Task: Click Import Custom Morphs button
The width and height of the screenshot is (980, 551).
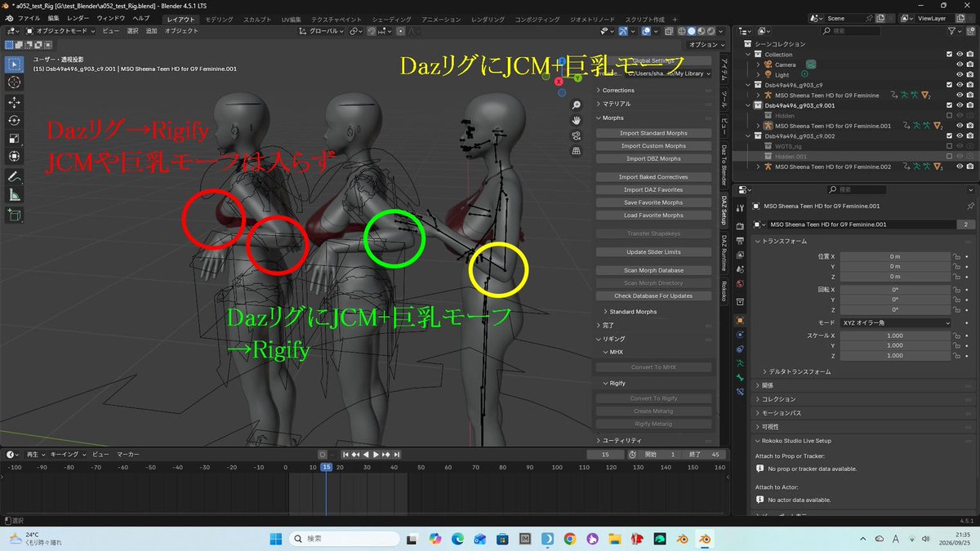Action: coord(653,145)
